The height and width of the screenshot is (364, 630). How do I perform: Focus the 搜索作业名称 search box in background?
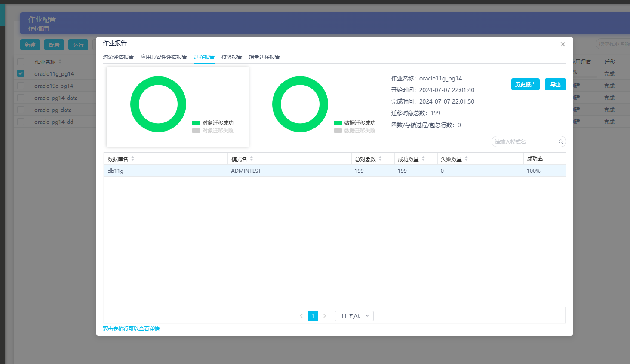613,44
